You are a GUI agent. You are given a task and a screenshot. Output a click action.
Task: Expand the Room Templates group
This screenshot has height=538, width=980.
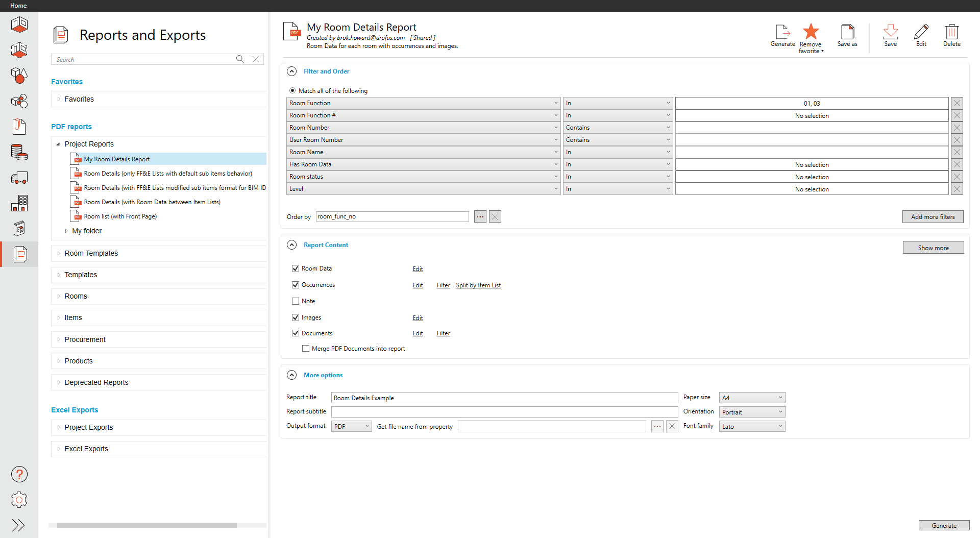tap(59, 253)
